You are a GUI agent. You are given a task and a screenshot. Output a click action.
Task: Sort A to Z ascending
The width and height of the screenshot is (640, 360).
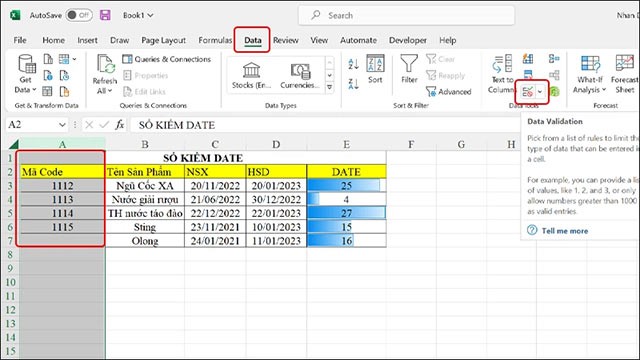click(x=353, y=64)
